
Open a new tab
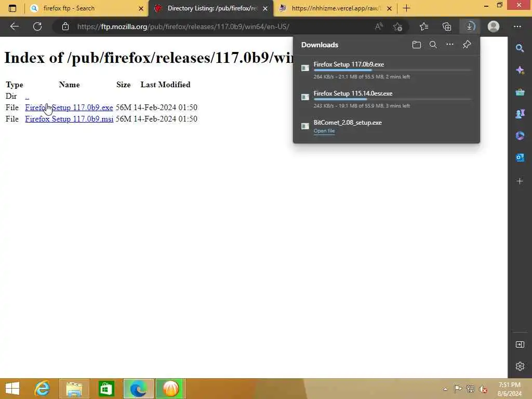point(406,8)
